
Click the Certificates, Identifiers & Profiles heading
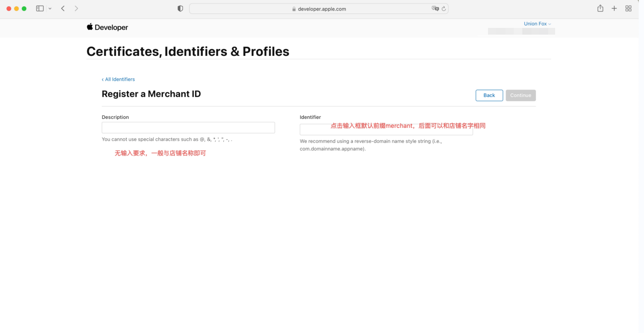188,51
